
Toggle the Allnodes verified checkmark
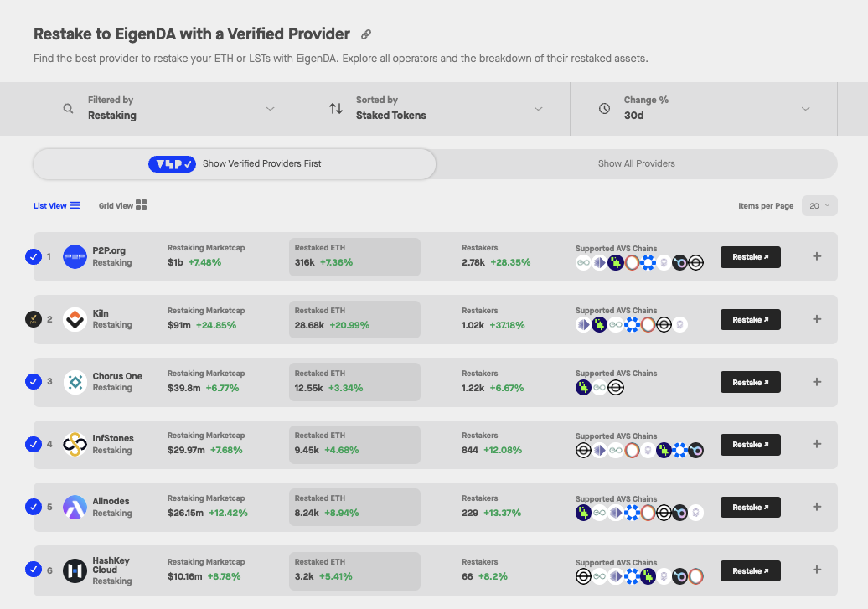coord(34,507)
